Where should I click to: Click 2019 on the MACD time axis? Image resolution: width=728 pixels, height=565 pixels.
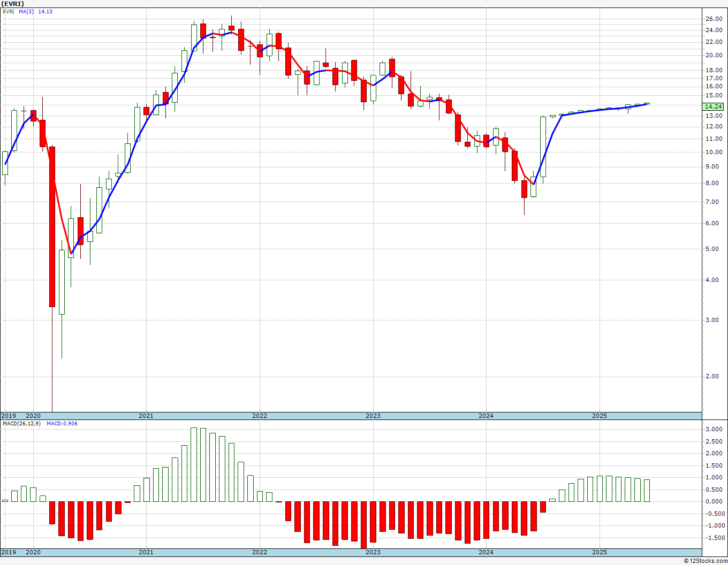[x=8, y=552]
